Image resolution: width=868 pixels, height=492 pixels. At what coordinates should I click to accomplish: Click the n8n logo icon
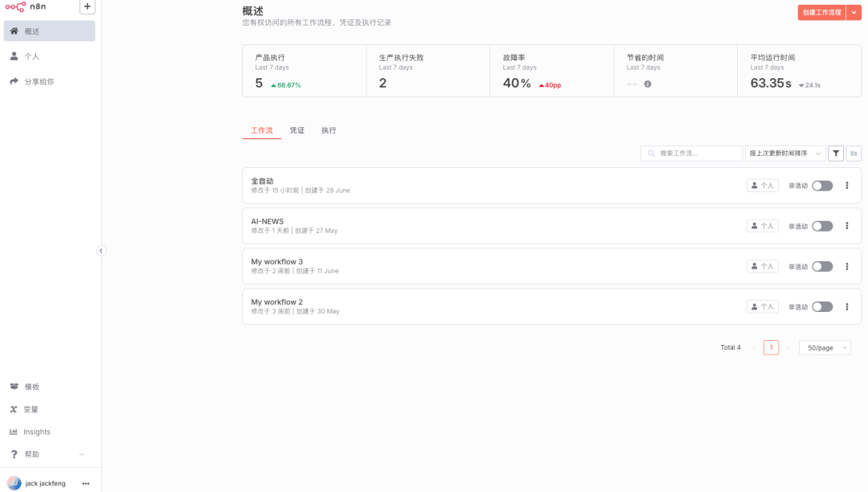tap(15, 6)
